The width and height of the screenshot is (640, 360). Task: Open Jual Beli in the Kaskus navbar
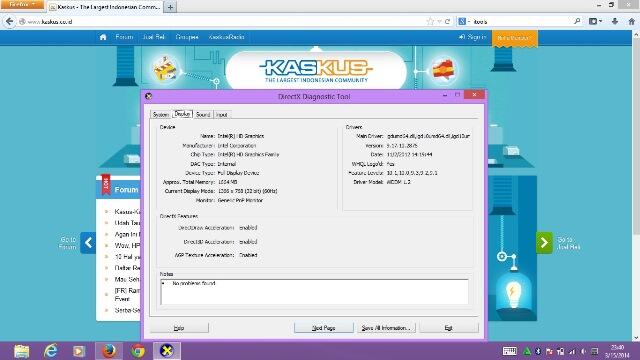154,37
